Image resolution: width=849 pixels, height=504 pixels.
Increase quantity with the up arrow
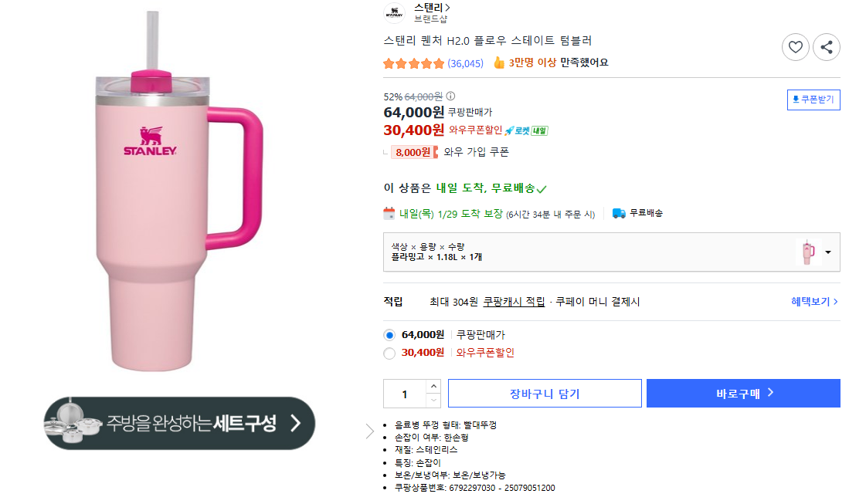tap(433, 386)
